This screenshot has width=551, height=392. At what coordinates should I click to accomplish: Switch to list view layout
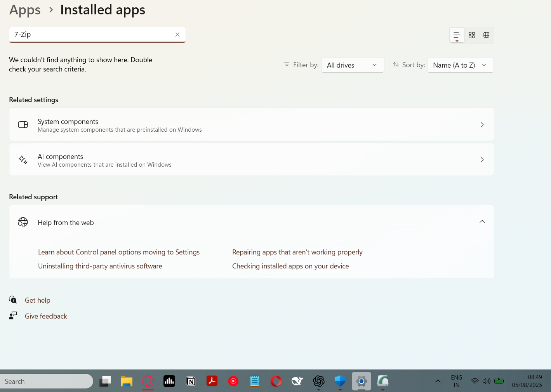coord(457,35)
